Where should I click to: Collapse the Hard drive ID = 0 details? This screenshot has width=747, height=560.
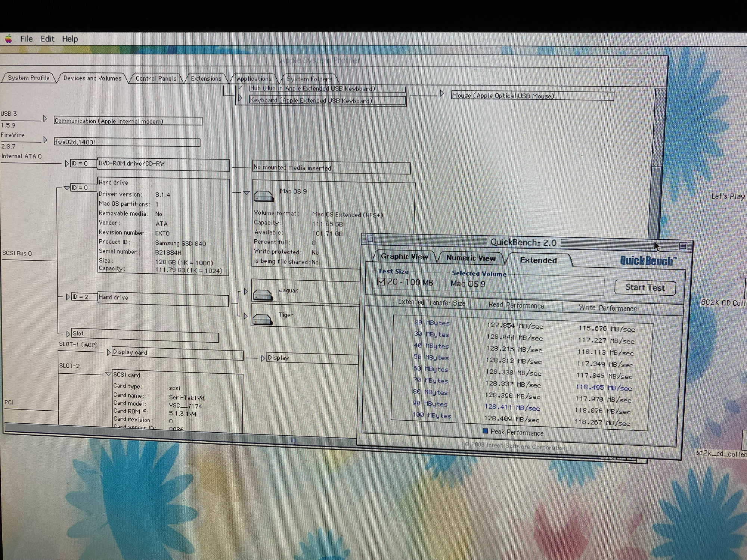67,188
